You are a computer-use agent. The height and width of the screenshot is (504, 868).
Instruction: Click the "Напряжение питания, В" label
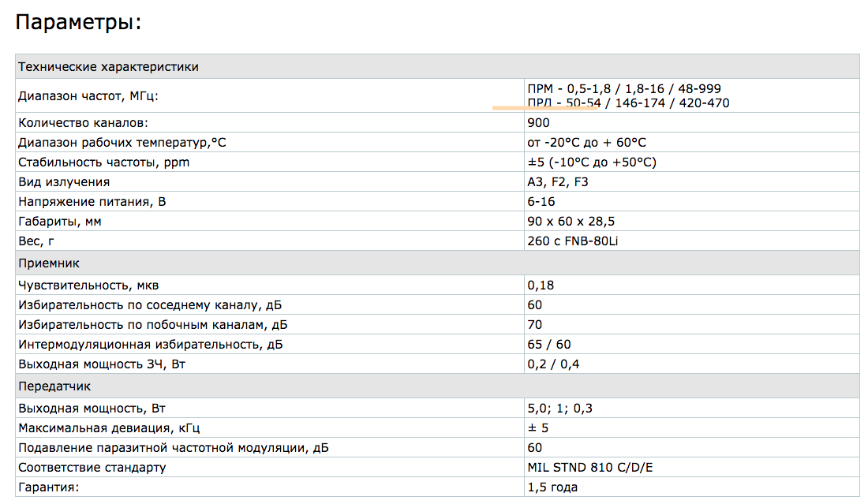pos(92,202)
